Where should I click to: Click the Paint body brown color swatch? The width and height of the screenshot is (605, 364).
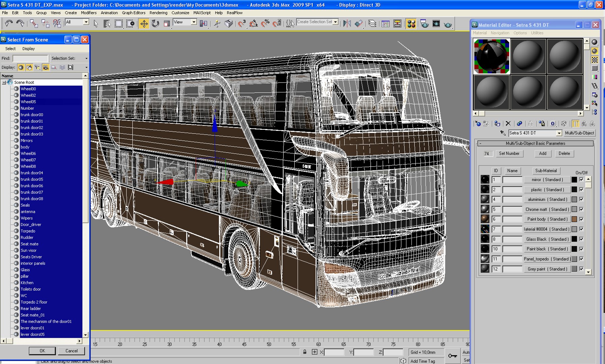(x=574, y=219)
